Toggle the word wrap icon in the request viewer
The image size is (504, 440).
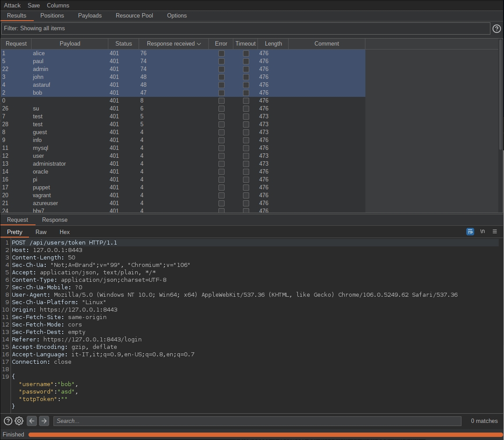tap(470, 231)
